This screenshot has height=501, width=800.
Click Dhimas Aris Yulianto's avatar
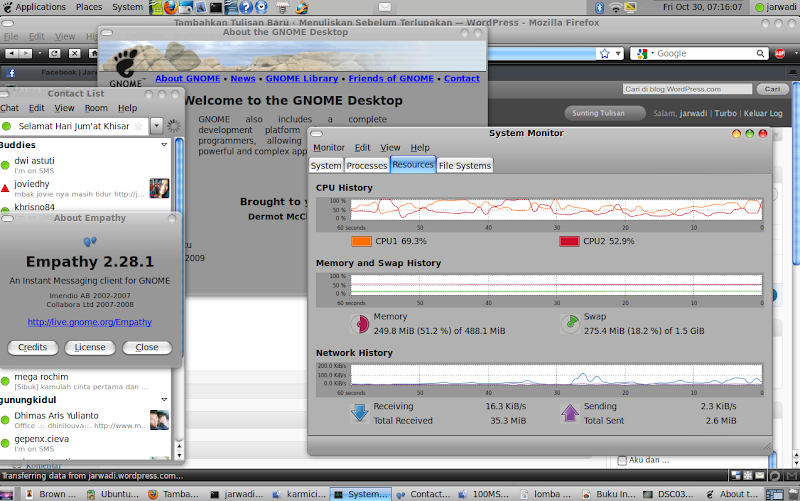pyautogui.click(x=159, y=420)
